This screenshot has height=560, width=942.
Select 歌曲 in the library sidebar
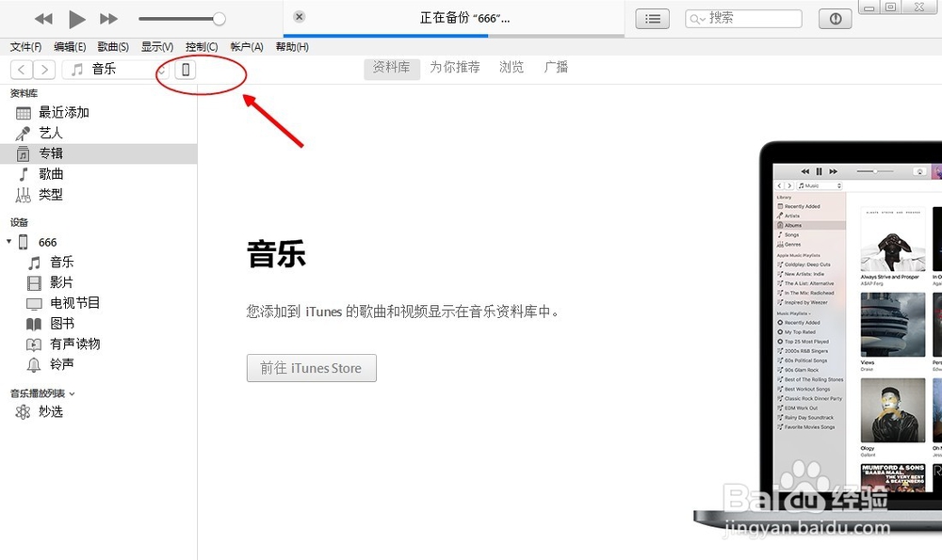pos(99,174)
